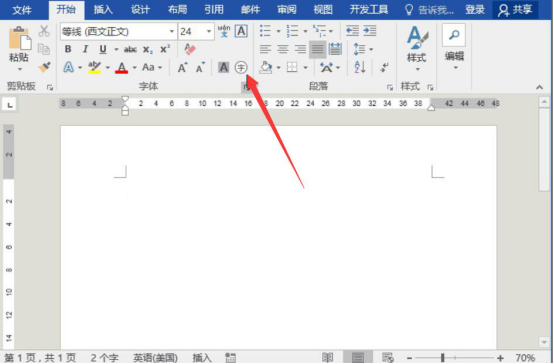Expand the paragraph dialog launcher
The width and height of the screenshot is (554, 364).
pyautogui.click(x=390, y=87)
